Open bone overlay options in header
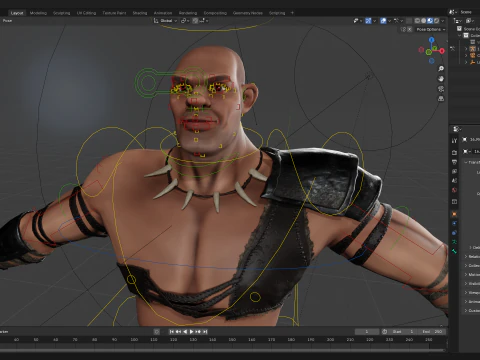 tap(399, 21)
